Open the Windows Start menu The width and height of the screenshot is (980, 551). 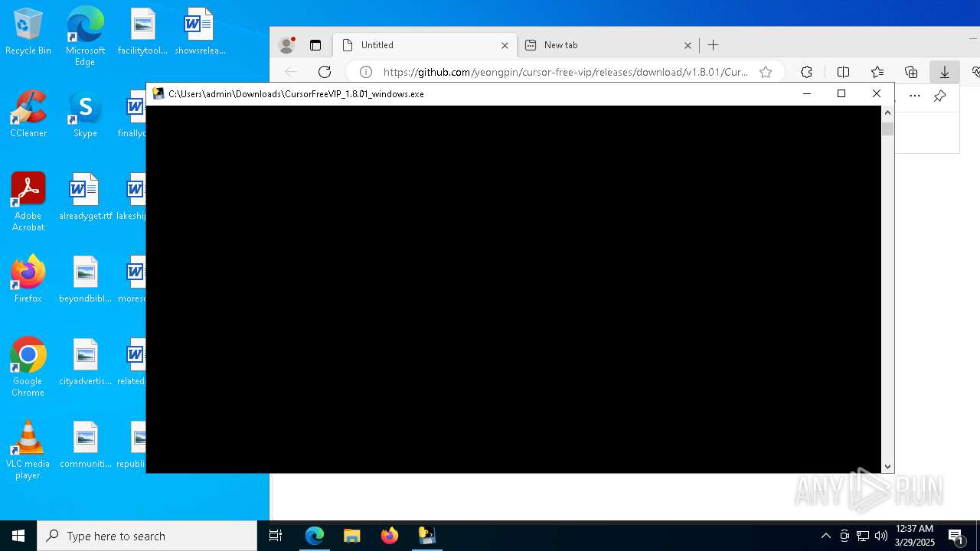pyautogui.click(x=18, y=536)
